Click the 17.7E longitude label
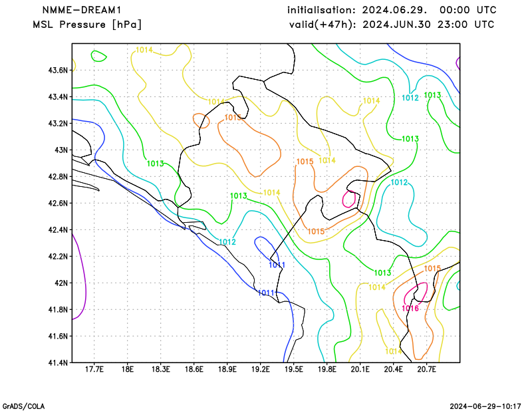This screenshot has width=532, height=411. click(94, 369)
